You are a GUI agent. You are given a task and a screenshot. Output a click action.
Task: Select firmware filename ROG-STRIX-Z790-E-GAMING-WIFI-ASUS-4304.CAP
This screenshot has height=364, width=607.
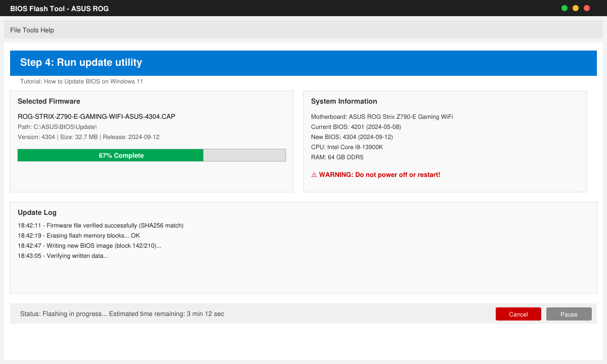[x=97, y=116]
